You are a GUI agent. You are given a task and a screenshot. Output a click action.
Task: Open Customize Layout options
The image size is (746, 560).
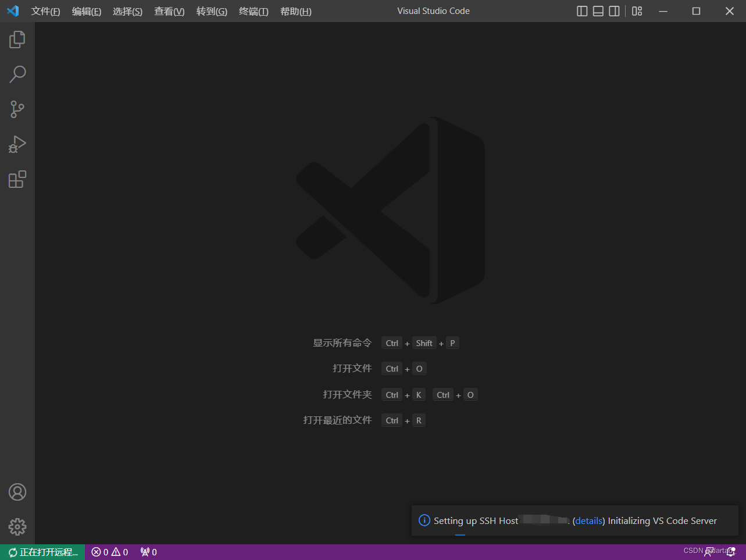(x=637, y=11)
